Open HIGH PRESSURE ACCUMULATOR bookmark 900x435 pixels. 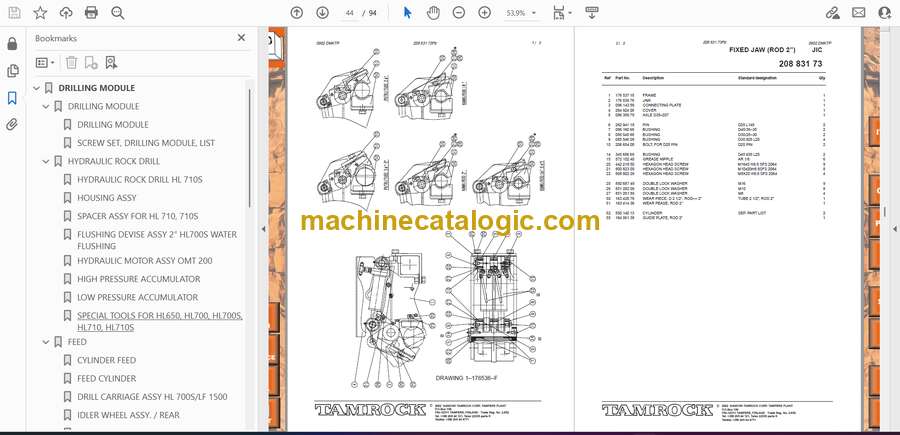[x=138, y=279]
